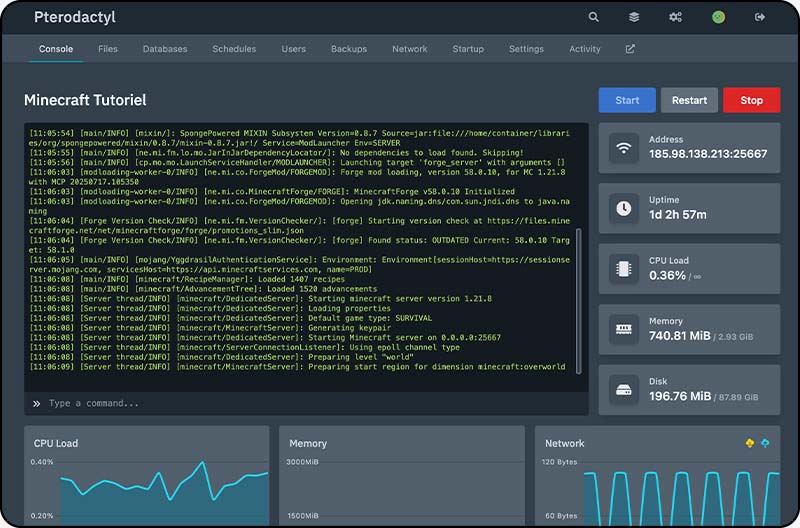The height and width of the screenshot is (528, 800).
Task: Click the Wi-Fi icon beside Address
Action: click(624, 148)
